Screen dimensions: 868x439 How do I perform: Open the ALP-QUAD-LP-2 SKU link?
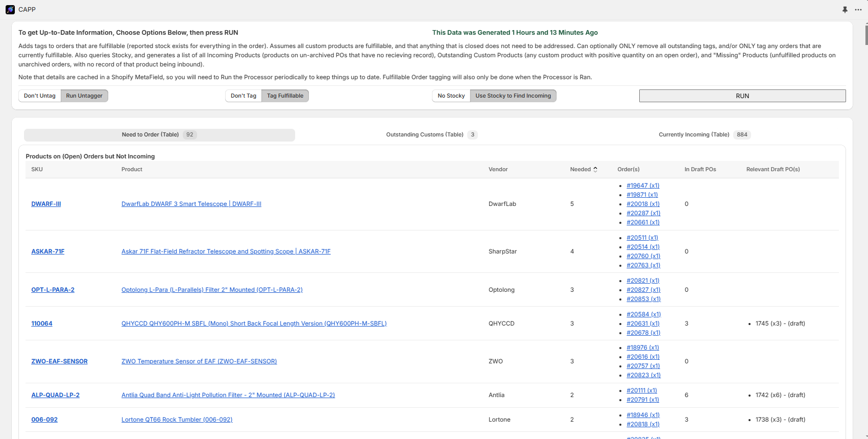(x=56, y=395)
